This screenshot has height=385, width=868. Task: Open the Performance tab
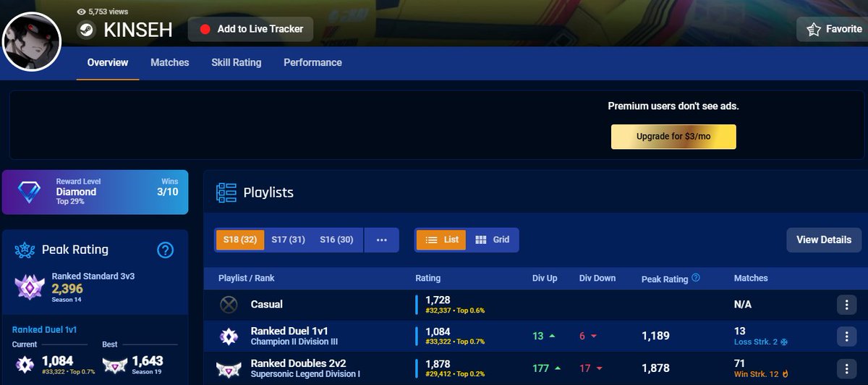[312, 63]
